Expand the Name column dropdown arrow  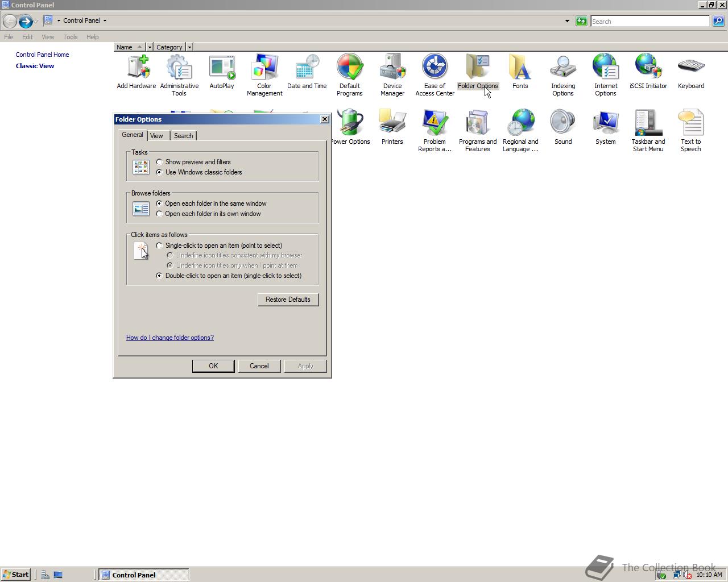[150, 47]
